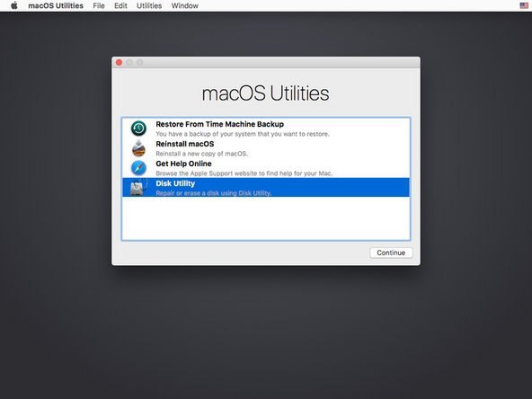Open the US flag input menu
532x399 pixels.
coord(524,5)
